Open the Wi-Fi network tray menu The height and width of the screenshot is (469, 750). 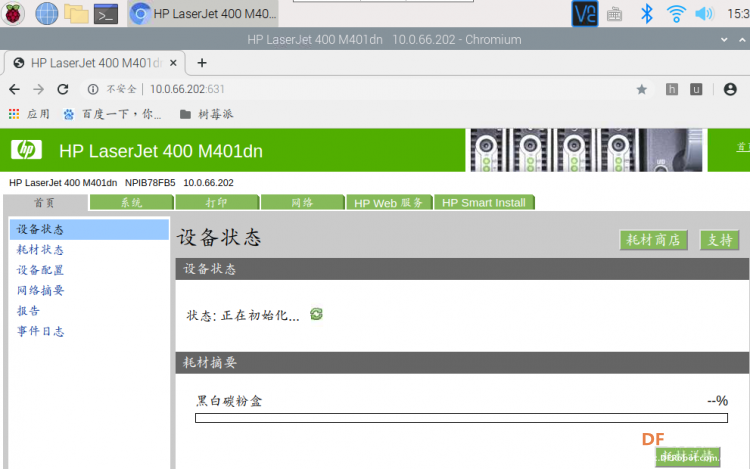click(x=676, y=14)
